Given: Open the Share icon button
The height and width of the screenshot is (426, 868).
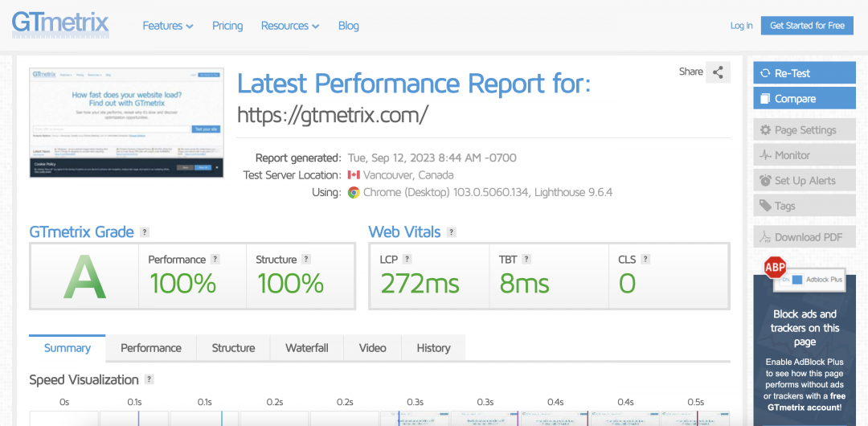Looking at the screenshot, I should pyautogui.click(x=718, y=72).
